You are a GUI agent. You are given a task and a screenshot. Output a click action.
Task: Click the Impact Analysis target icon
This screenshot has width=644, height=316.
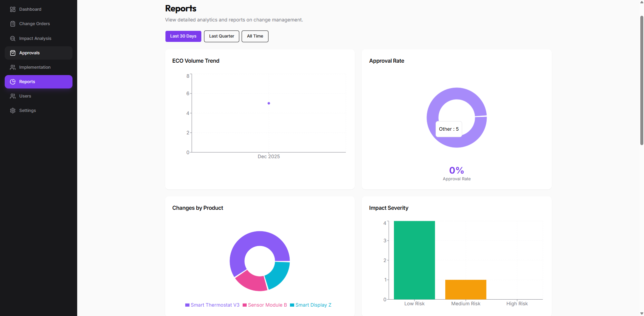point(12,38)
